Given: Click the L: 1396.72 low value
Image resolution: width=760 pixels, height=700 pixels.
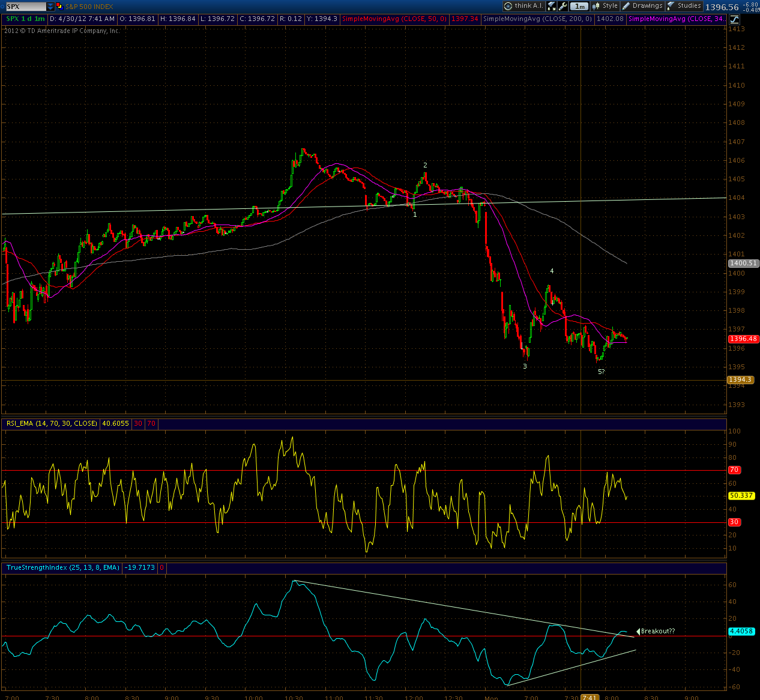Looking at the screenshot, I should tap(218, 19).
